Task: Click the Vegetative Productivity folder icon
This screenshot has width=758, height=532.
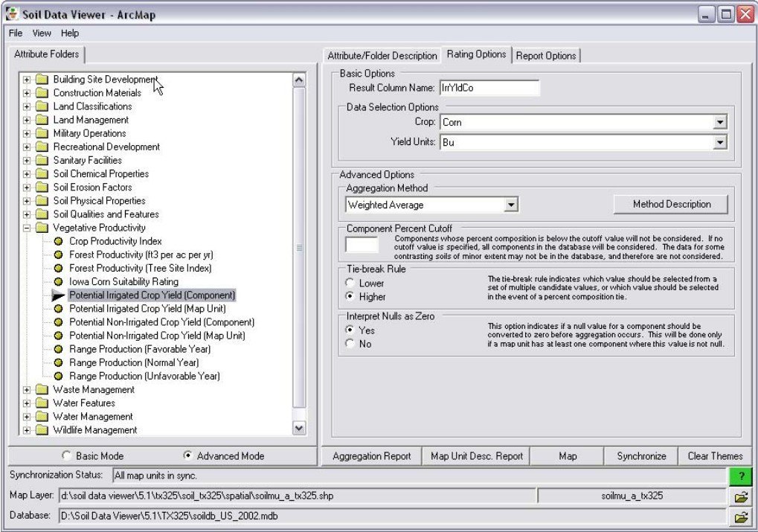Action: coord(42,227)
